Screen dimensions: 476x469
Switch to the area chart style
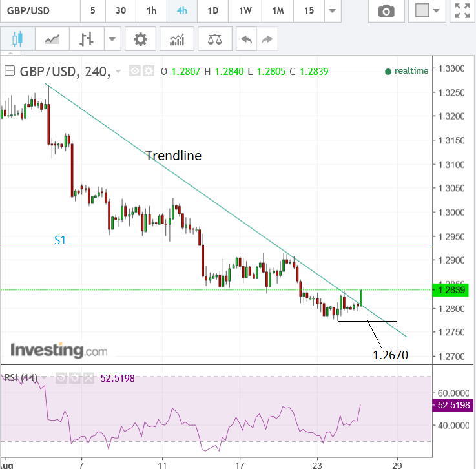tap(52, 39)
